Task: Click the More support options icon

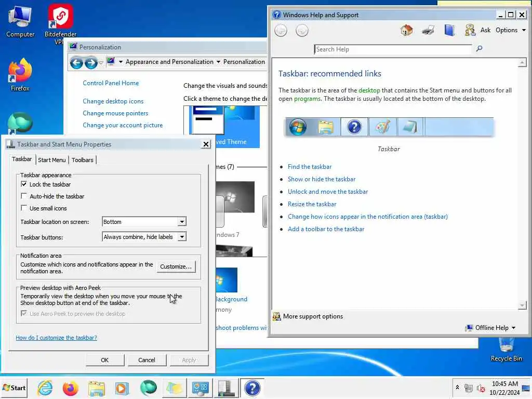Action: [x=276, y=316]
